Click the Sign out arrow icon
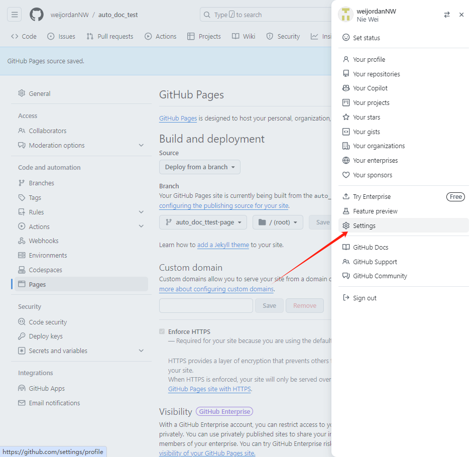Image resolution: width=476 pixels, height=457 pixels. pyautogui.click(x=346, y=298)
